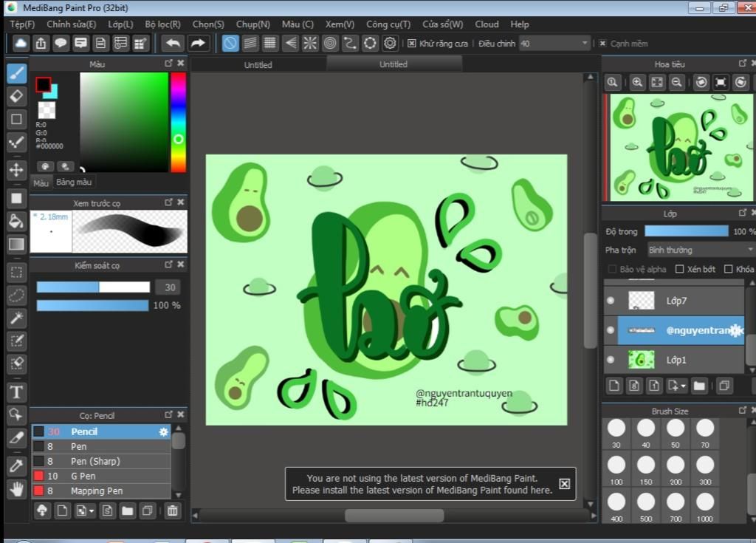Click the Undo arrow in toolbar
This screenshot has height=543, width=756.
pos(173,44)
